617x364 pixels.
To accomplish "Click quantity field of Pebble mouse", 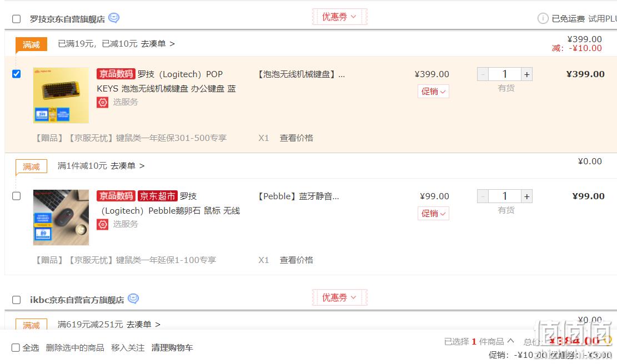I will click(x=505, y=196).
